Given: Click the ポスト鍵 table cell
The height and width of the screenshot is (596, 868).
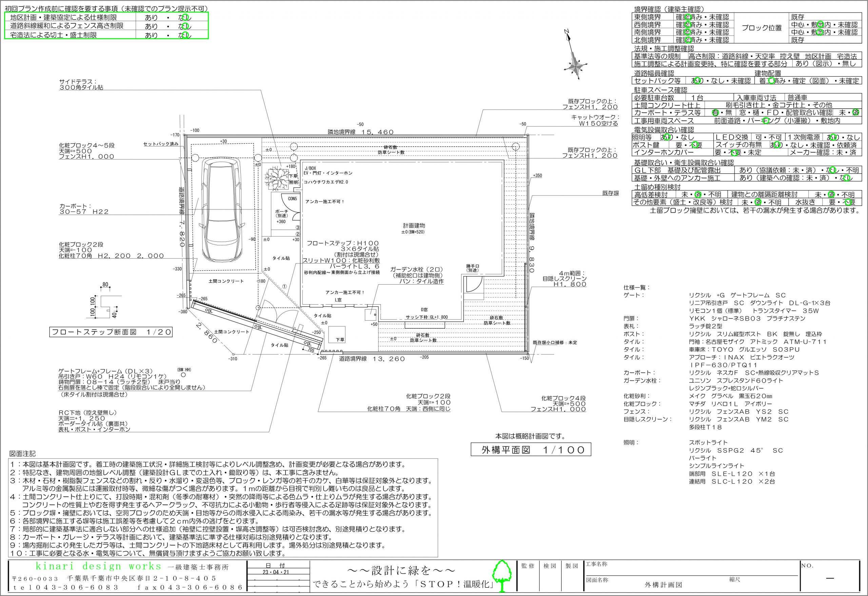Looking at the screenshot, I should [x=651, y=145].
